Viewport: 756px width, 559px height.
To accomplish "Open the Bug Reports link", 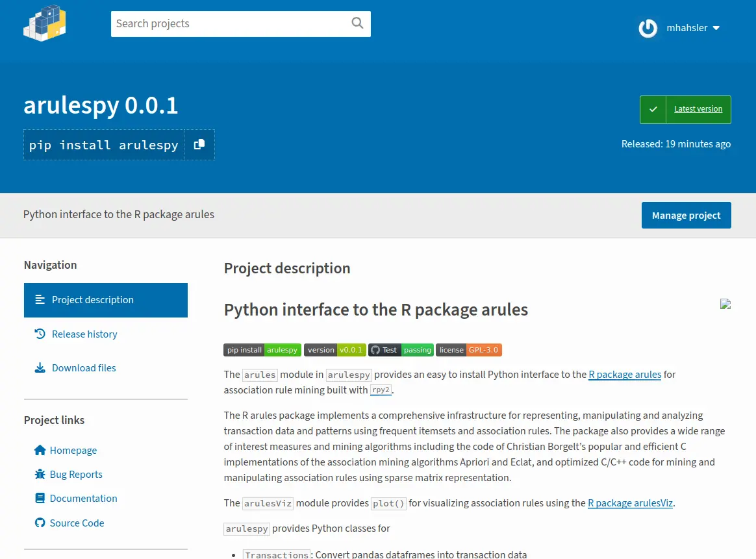I will tap(76, 474).
